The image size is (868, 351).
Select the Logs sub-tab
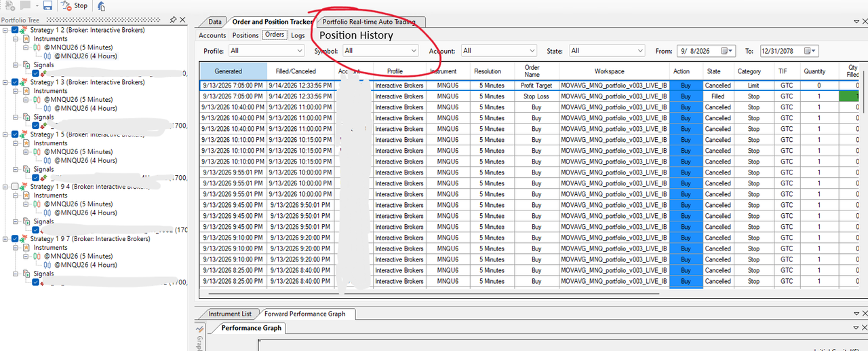click(298, 35)
